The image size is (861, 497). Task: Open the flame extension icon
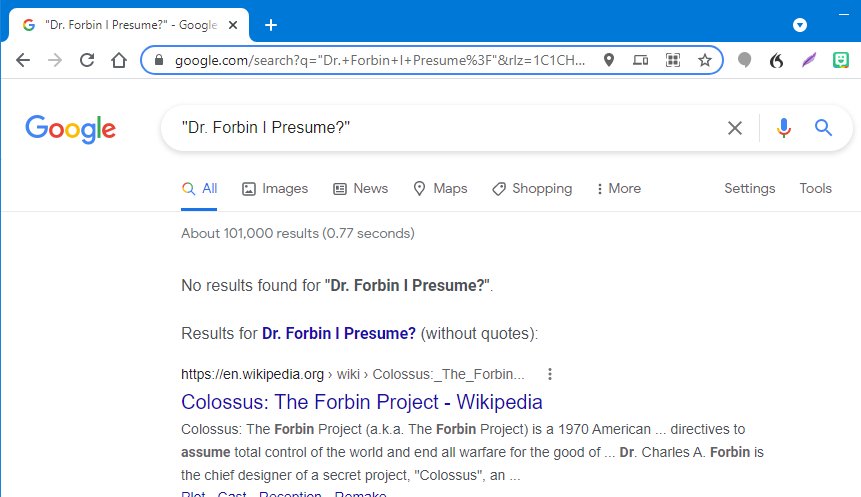tap(776, 60)
